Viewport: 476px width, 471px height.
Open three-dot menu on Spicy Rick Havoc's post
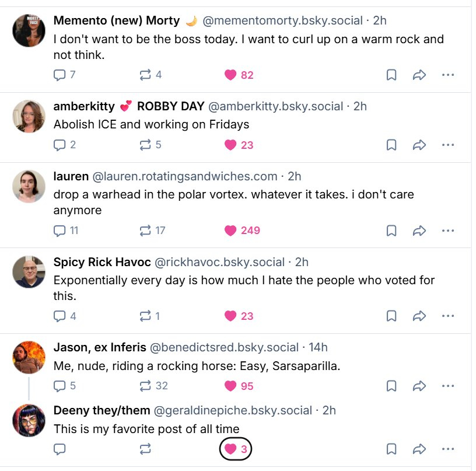pos(448,316)
